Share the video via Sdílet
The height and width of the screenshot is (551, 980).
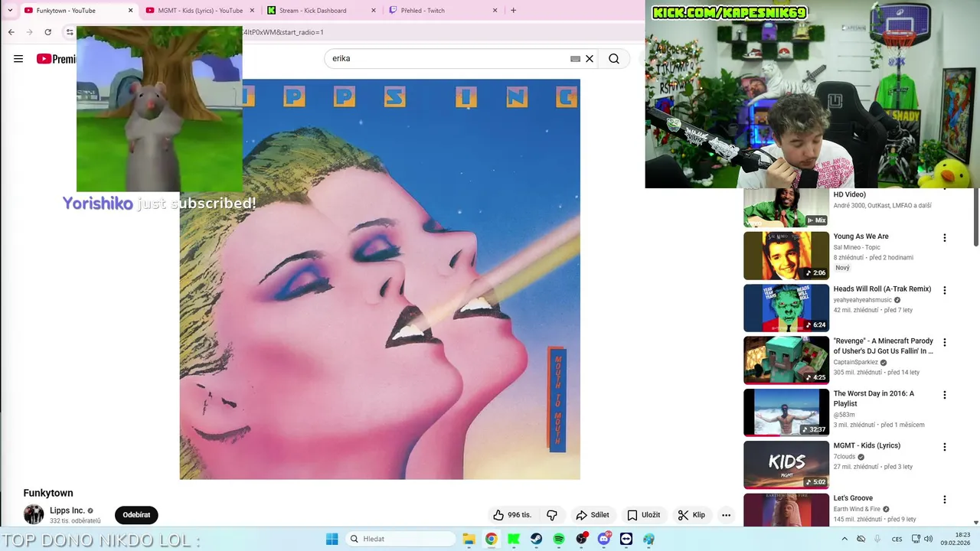(593, 515)
